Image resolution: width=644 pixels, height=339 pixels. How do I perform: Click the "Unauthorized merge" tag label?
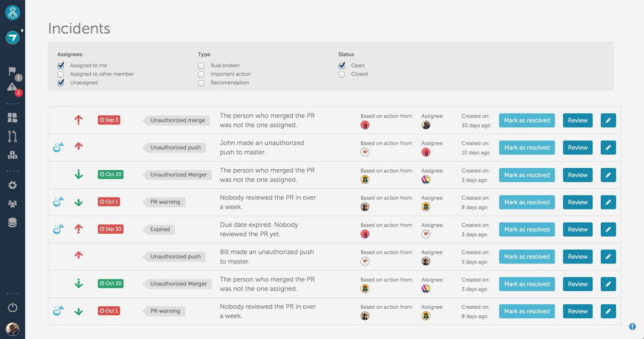tap(178, 120)
